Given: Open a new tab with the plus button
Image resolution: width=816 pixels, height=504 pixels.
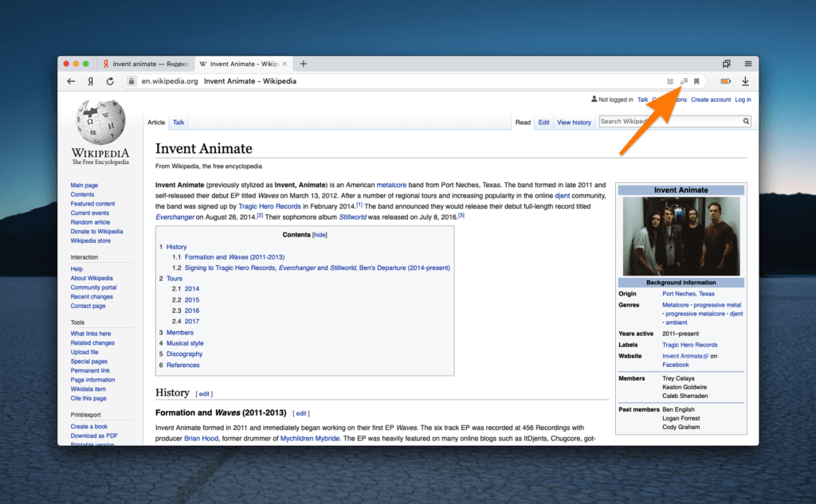Looking at the screenshot, I should (304, 64).
